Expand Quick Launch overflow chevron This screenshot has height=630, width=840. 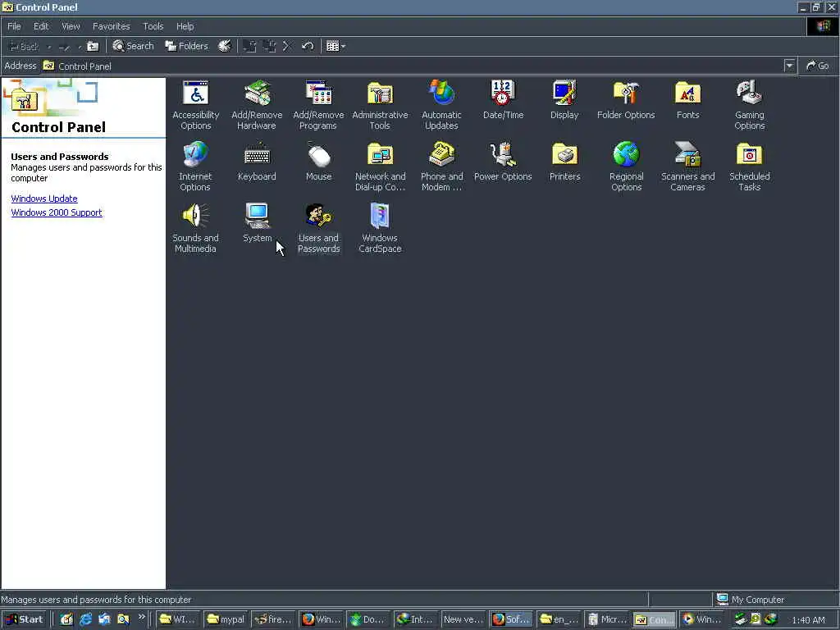click(141, 617)
